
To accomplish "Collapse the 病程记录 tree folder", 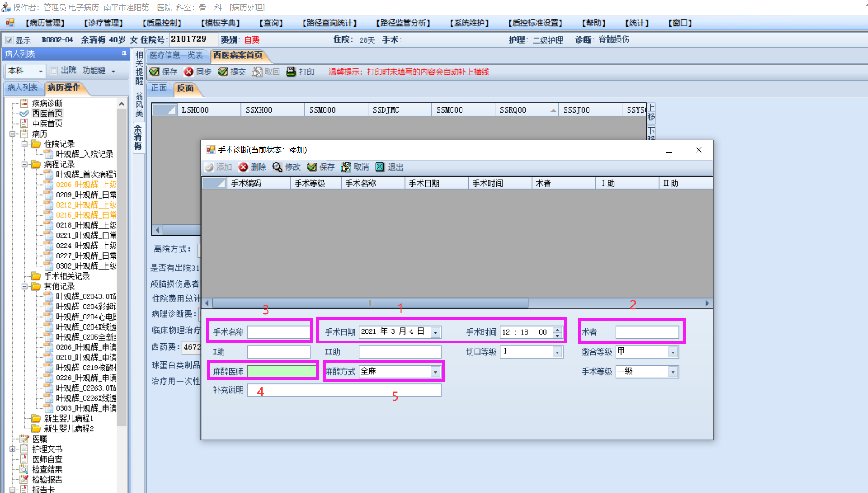I will tap(25, 164).
